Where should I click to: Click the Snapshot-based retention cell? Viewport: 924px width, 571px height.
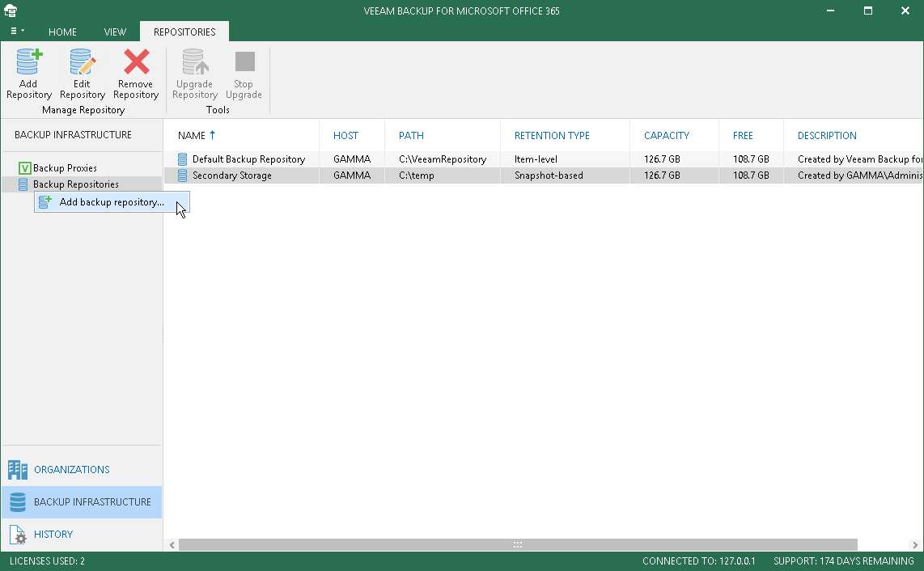(x=549, y=176)
